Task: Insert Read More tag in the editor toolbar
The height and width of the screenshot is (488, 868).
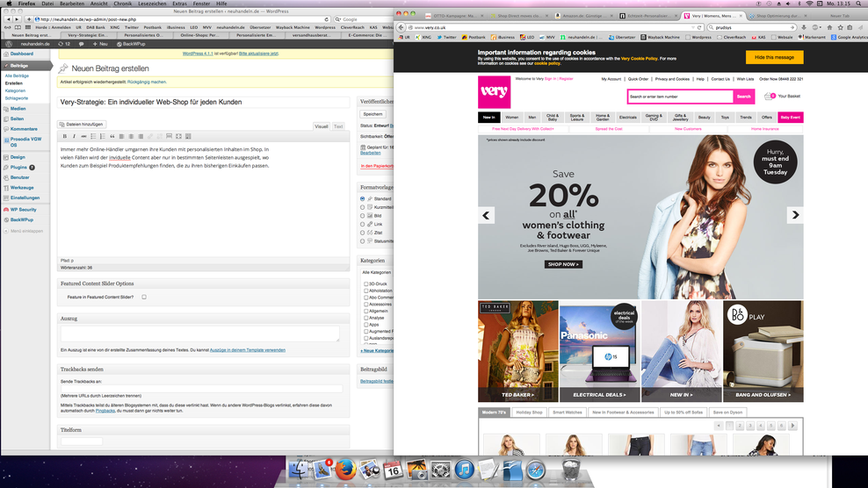Action: coord(169,136)
